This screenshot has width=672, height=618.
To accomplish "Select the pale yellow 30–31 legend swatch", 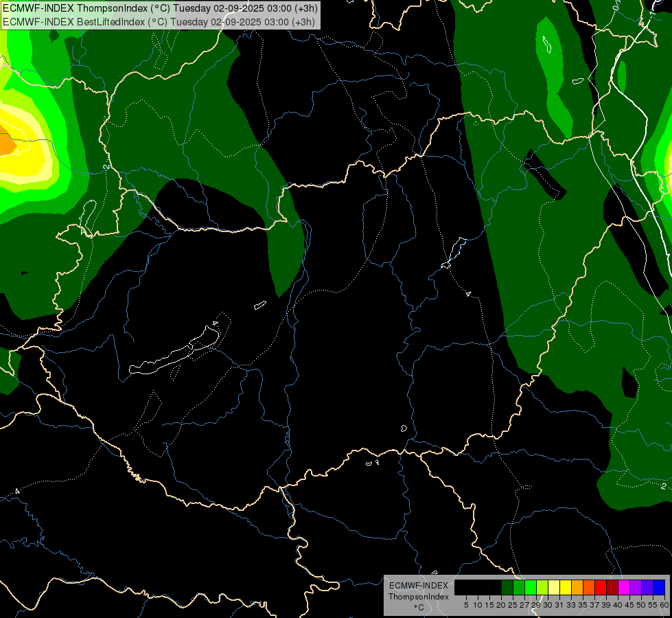I will (x=554, y=587).
